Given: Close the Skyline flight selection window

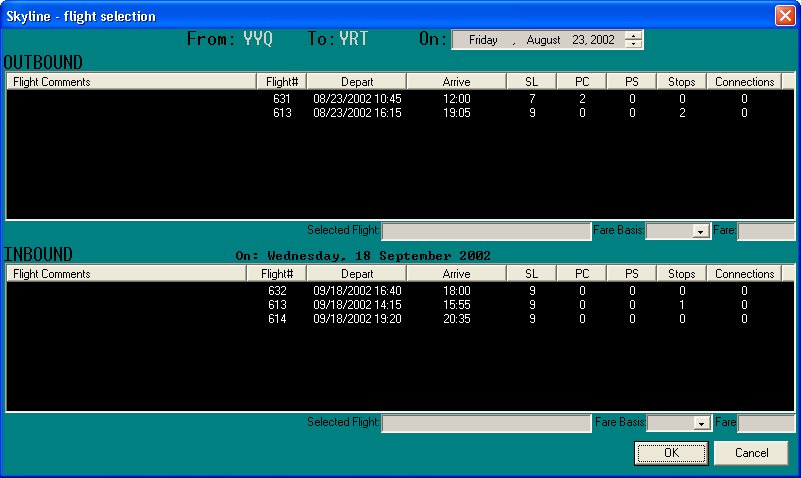Looking at the screenshot, I should 785,15.
